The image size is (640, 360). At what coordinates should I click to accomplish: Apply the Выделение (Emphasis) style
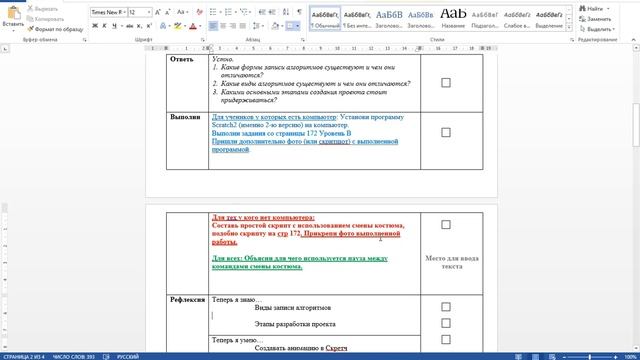pos(549,18)
